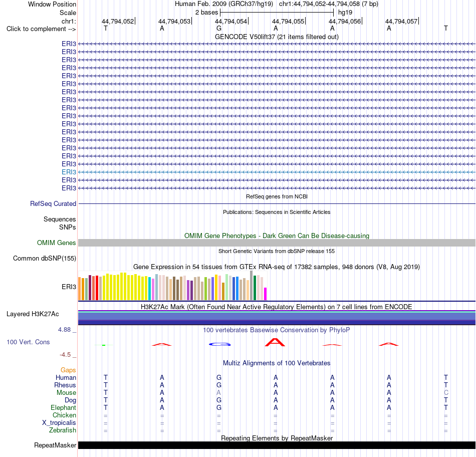Click the 'Human' species label

[66, 377]
